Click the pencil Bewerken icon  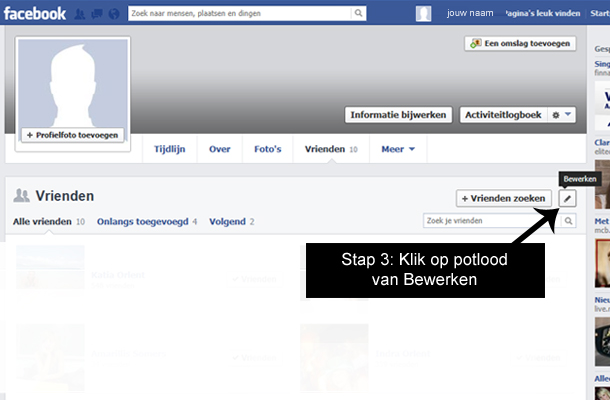click(568, 198)
